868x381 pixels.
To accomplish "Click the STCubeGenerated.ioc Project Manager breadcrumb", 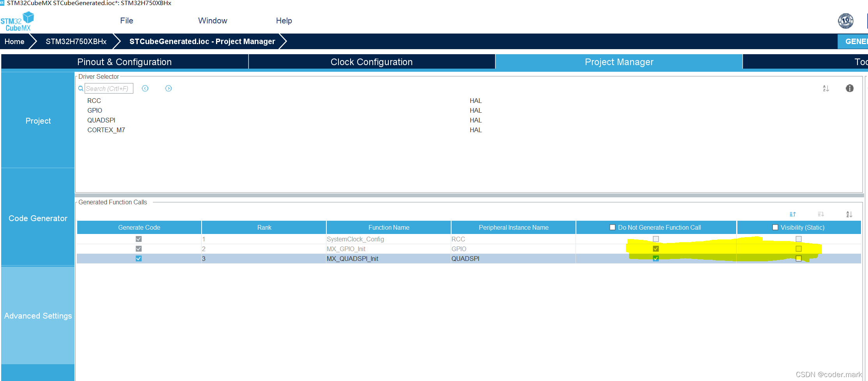I will point(202,41).
